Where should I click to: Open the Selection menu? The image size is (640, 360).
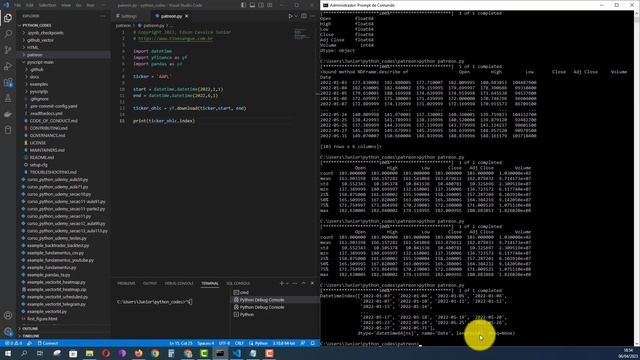(x=47, y=5)
